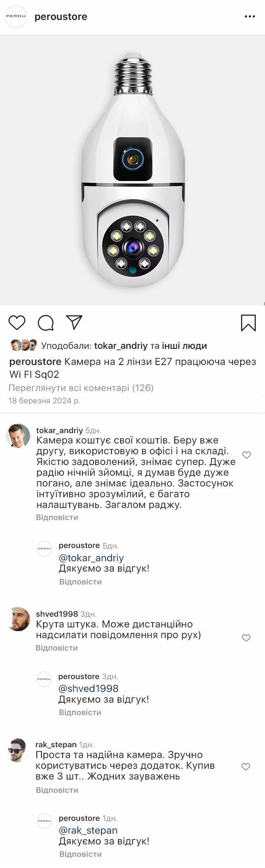The height and width of the screenshot is (868, 265).
Task: Expand all 126 comments
Action: click(81, 388)
